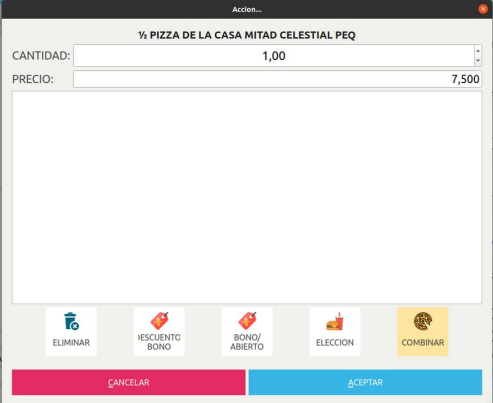Click the ELIMINAR text label
493x403 pixels.
tap(71, 342)
